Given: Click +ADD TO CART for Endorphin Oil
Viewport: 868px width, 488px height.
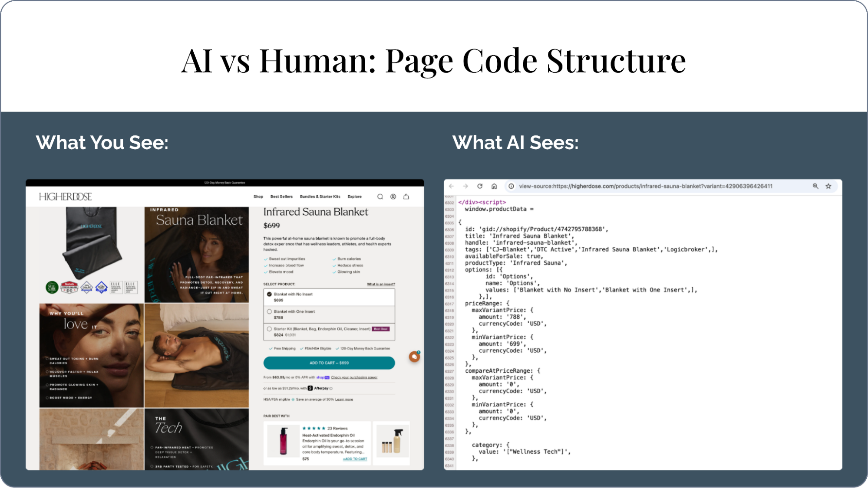Looking at the screenshot, I should click(x=355, y=459).
